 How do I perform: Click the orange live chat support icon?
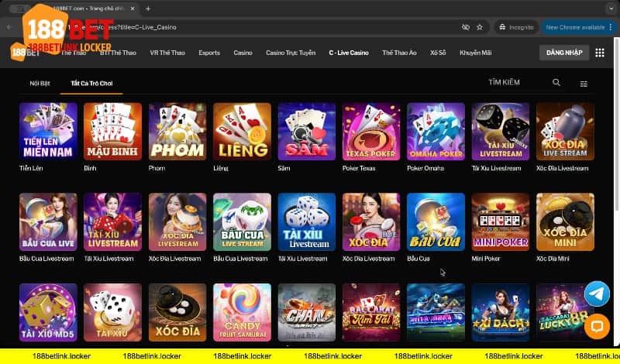click(597, 326)
